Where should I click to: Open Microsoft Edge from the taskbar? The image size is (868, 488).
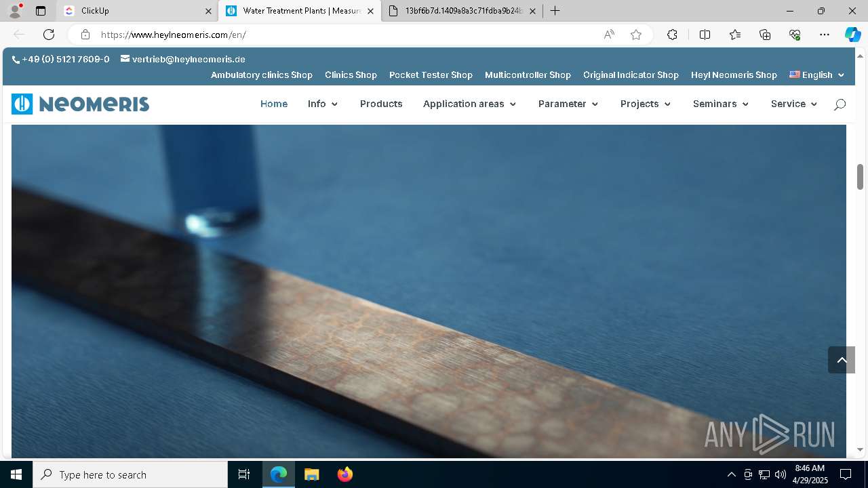click(x=279, y=474)
